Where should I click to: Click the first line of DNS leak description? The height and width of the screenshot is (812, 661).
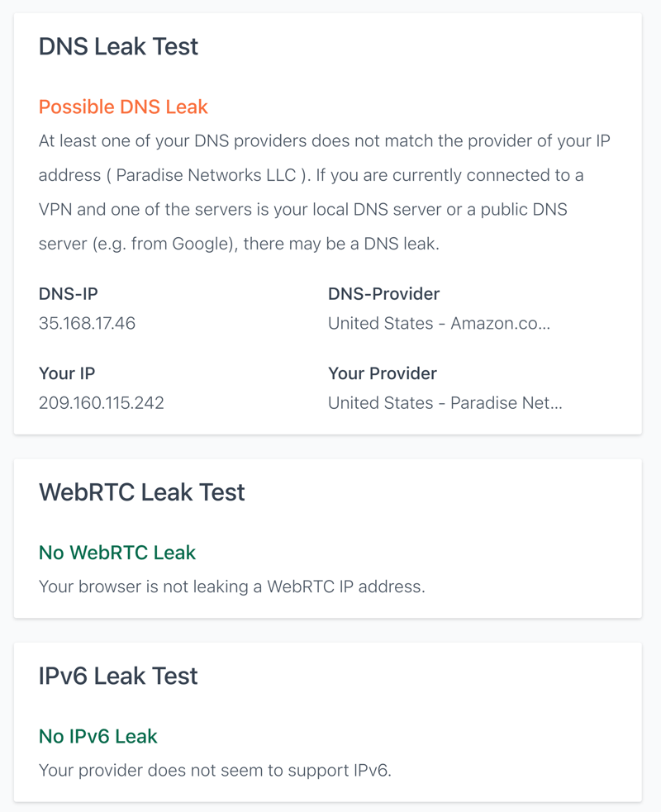(x=324, y=141)
